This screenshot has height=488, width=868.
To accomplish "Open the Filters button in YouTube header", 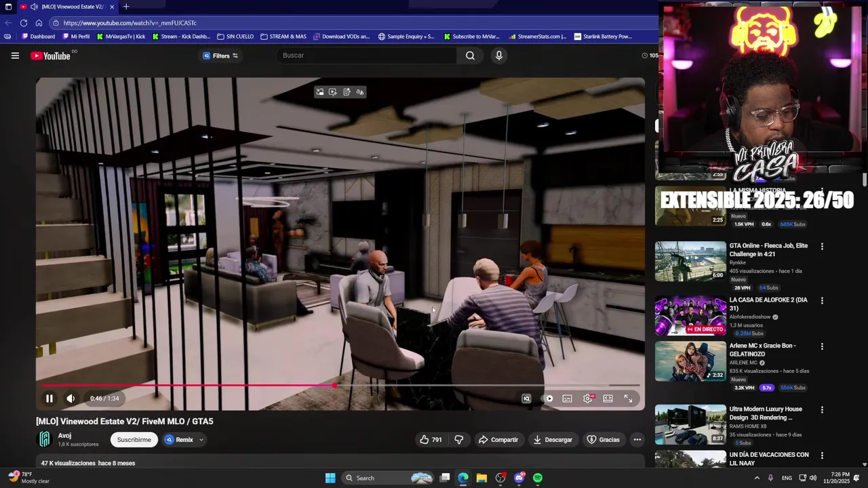I will point(220,56).
